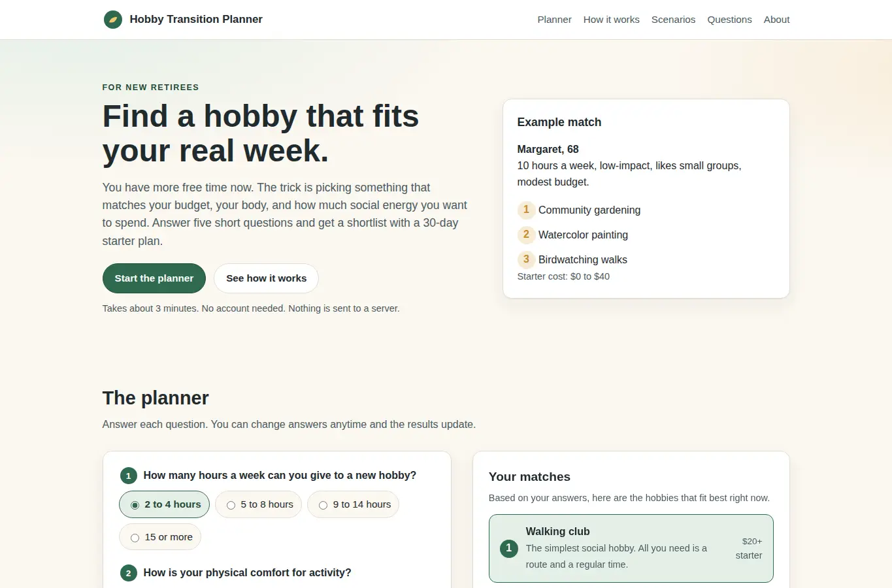
Task: Click 'Starter cost: $0 to $40' text
Action: (x=563, y=276)
